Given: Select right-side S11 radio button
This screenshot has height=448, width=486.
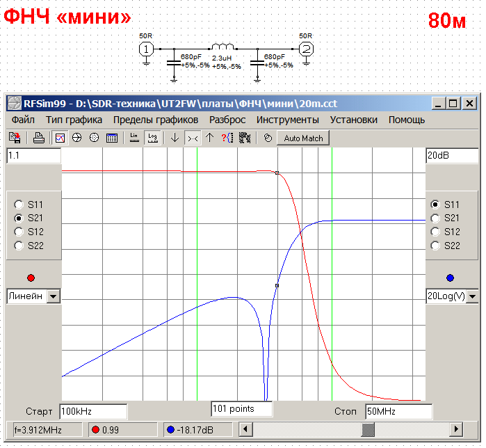Looking at the screenshot, I should tap(435, 205).
